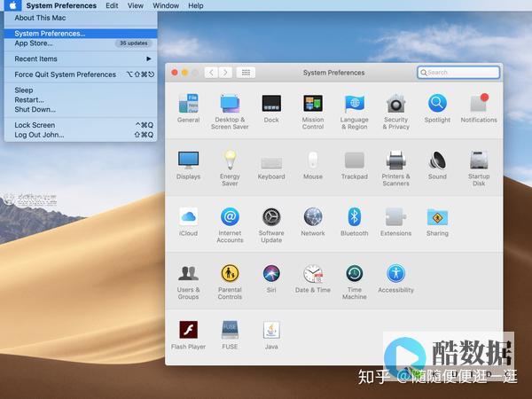Open Users & Groups preferences
532x399 pixels.
point(188,282)
